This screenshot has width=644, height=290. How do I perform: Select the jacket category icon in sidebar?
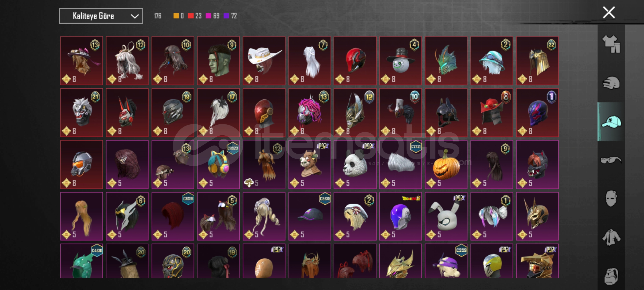[611, 237]
